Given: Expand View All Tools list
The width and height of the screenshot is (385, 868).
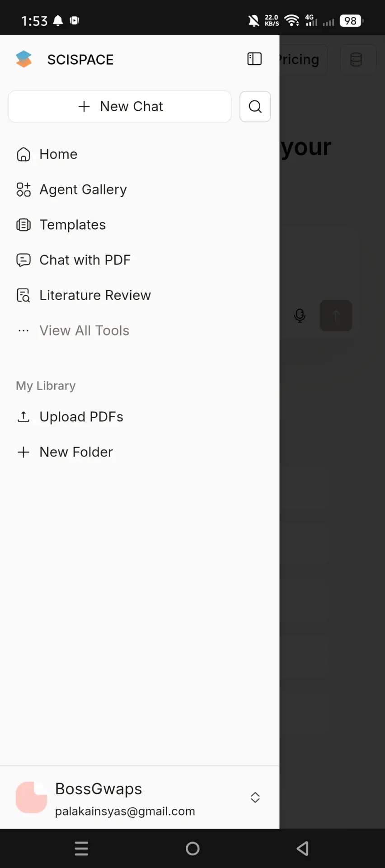Looking at the screenshot, I should click(85, 330).
